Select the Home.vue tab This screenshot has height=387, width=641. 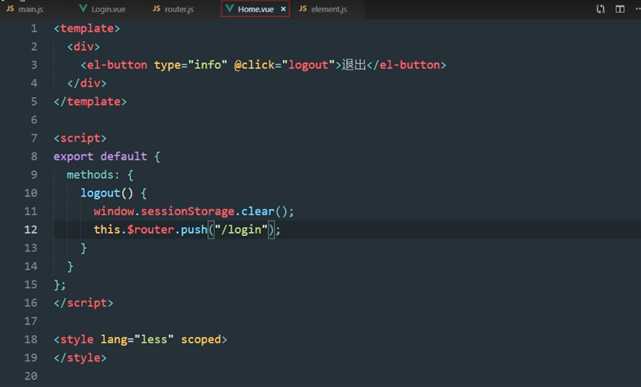tap(255, 9)
